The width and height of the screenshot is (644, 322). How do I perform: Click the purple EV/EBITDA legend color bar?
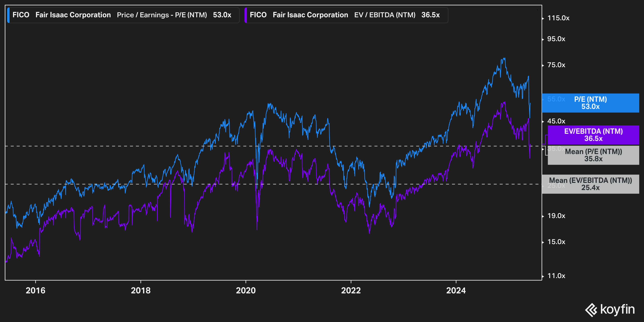tap(245, 15)
